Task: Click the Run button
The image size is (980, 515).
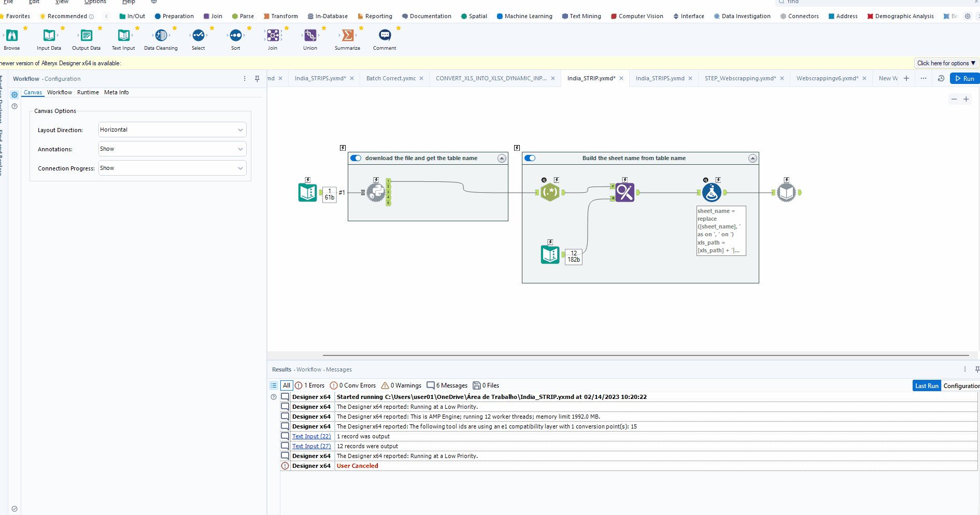Action: 964,78
